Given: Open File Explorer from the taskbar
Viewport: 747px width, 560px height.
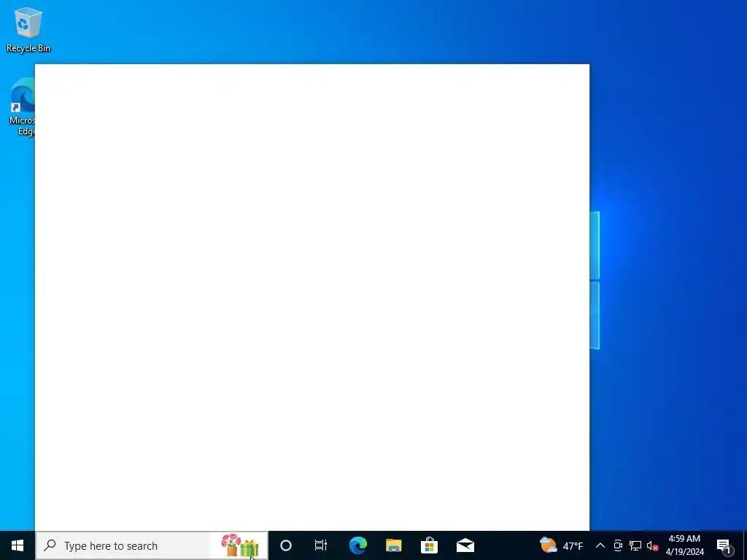Looking at the screenshot, I should point(393,545).
